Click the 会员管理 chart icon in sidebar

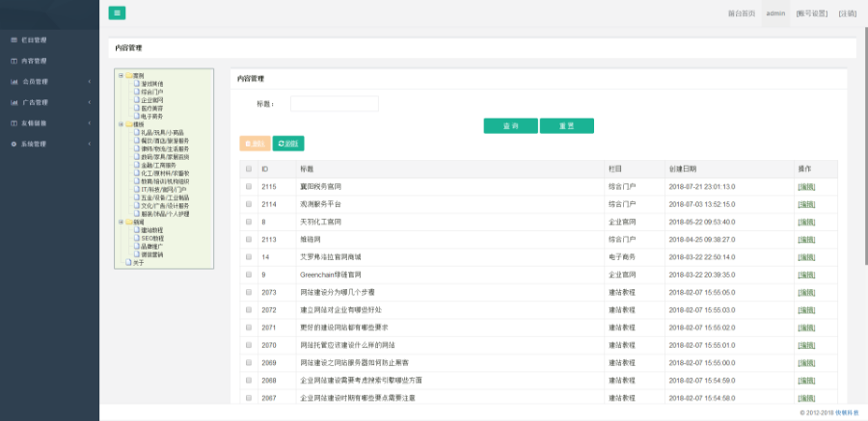(14, 82)
